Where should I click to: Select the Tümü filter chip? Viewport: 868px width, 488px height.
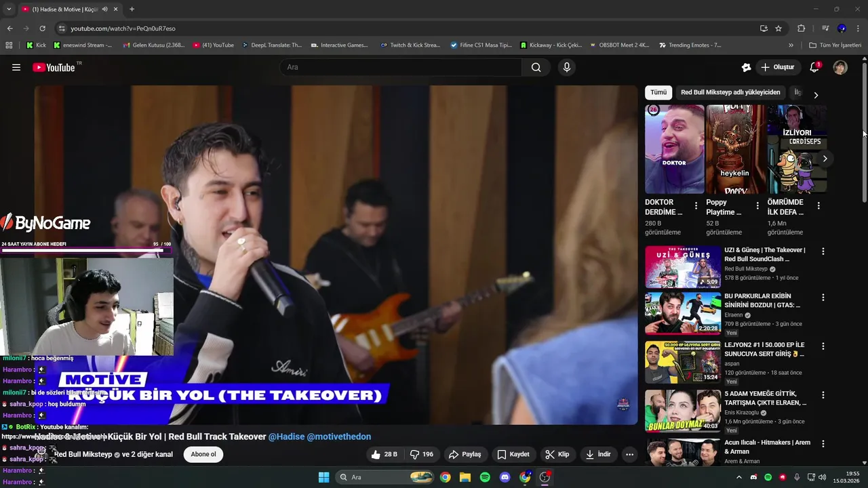point(658,92)
